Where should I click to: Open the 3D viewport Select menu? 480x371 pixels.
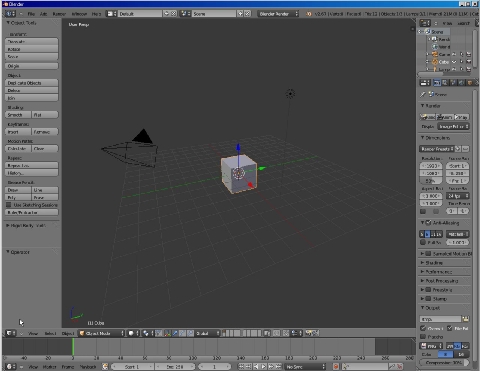click(50, 333)
